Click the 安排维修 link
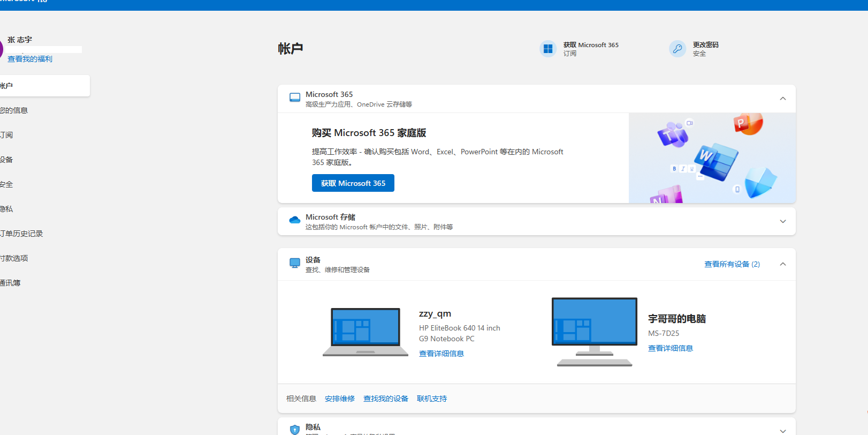The width and height of the screenshot is (868, 435). pyautogui.click(x=340, y=399)
